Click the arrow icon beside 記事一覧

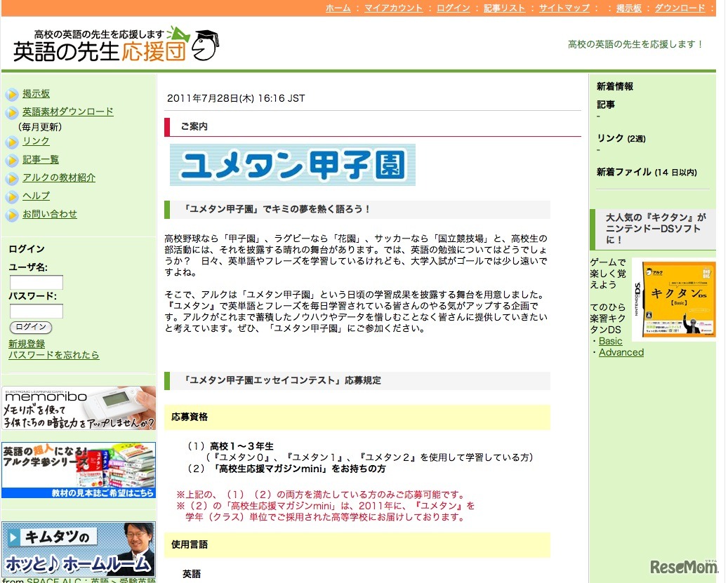click(x=12, y=161)
